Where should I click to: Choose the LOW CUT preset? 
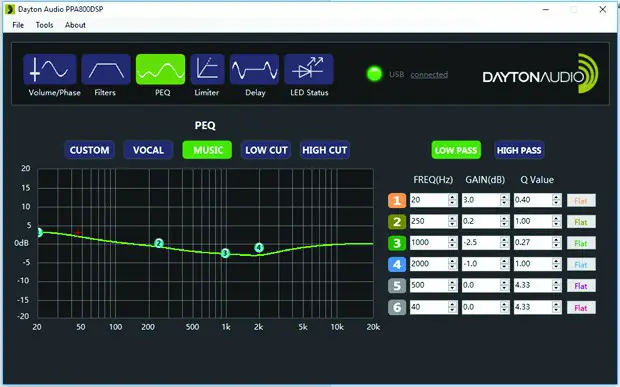tap(266, 150)
